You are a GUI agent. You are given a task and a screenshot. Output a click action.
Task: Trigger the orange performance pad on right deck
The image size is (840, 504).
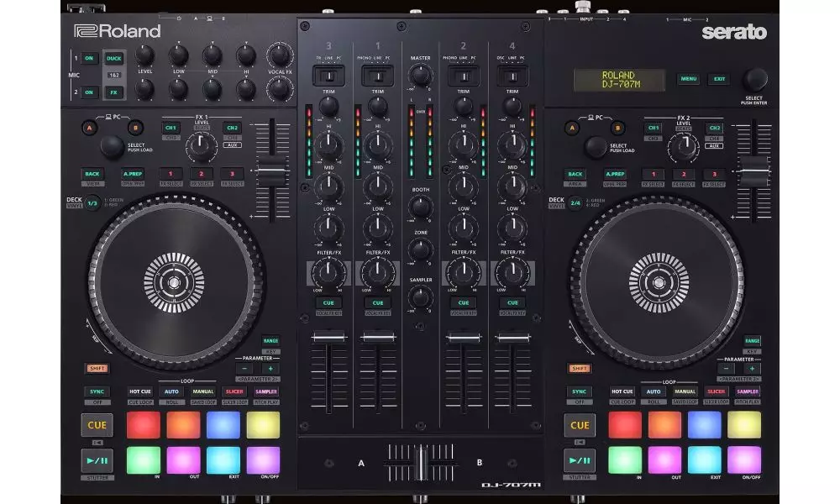pyautogui.click(x=664, y=425)
